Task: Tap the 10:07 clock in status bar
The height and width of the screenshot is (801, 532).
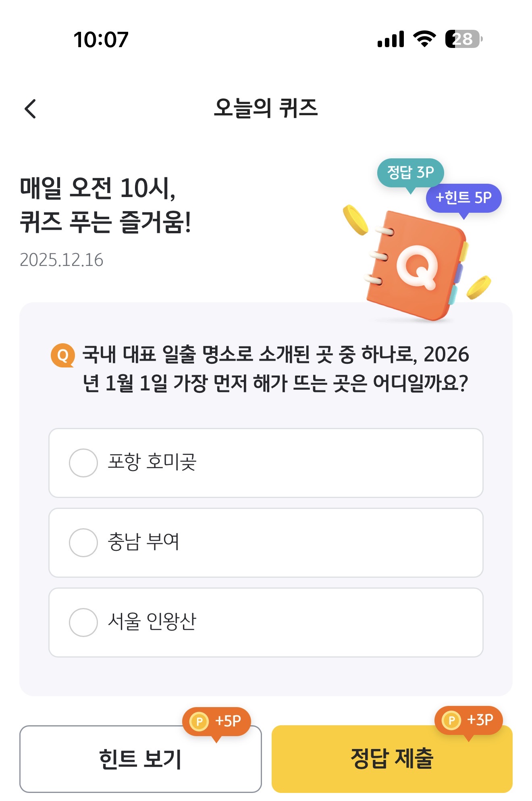Action: pyautogui.click(x=101, y=39)
